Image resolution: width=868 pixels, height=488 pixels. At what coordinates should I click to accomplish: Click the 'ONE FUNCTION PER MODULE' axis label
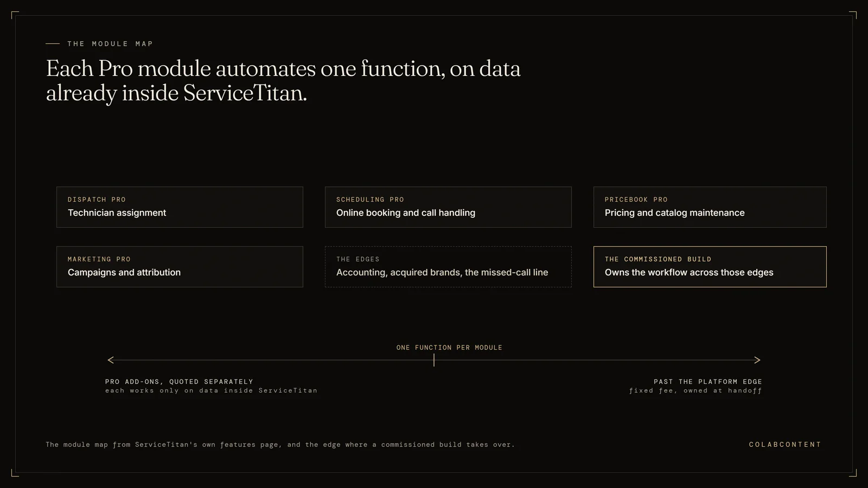tap(449, 348)
